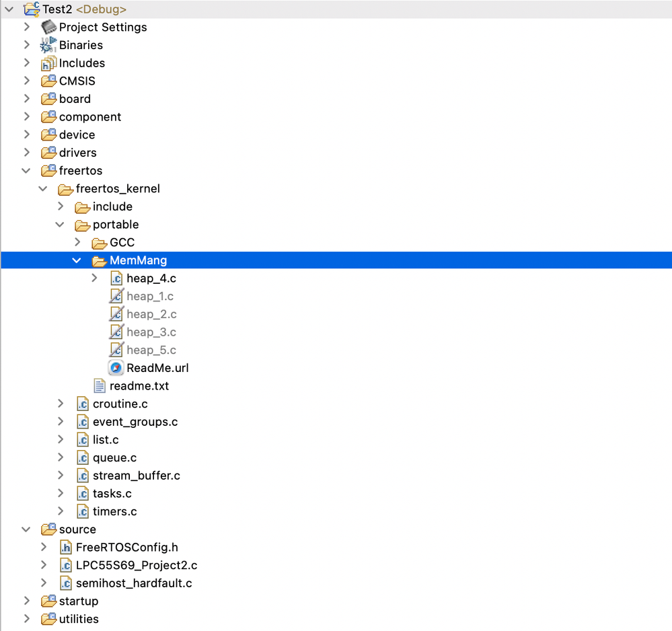This screenshot has height=631, width=672.
Task: Select the drivers folder label
Action: tap(77, 153)
